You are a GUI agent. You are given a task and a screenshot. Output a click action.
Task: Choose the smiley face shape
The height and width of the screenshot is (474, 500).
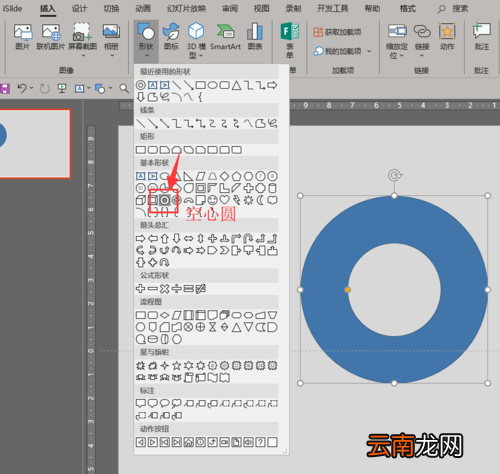point(212,200)
